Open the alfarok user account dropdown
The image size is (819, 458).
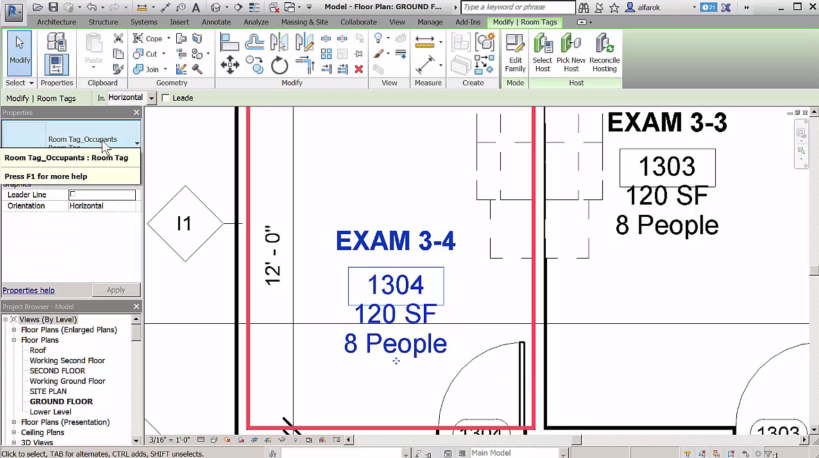(694, 7)
